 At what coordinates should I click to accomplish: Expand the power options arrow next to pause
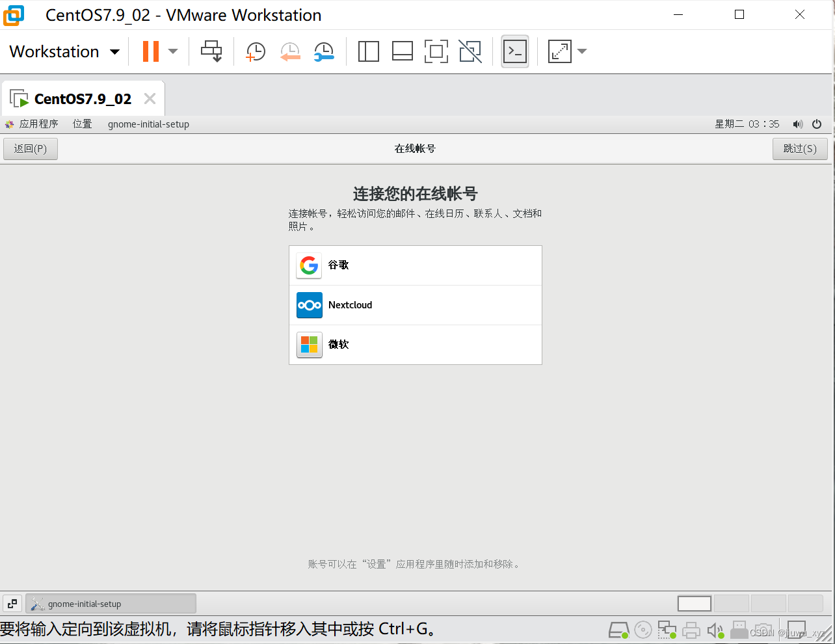click(x=173, y=51)
